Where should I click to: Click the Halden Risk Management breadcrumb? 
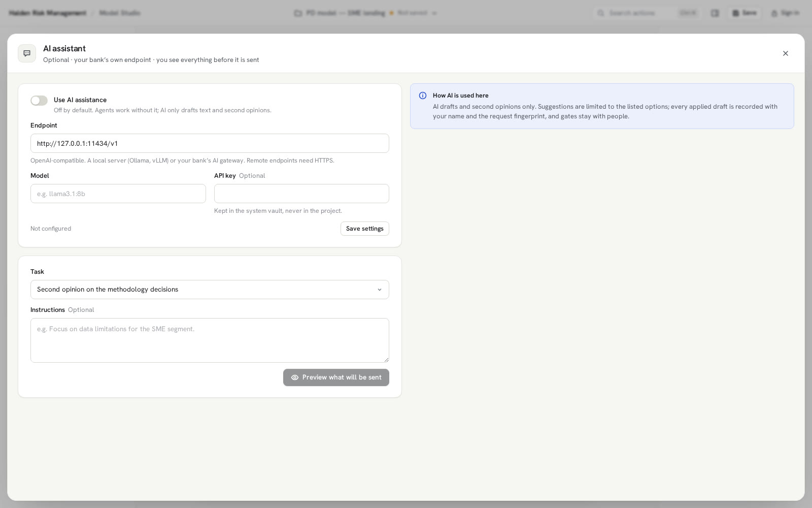click(x=48, y=13)
